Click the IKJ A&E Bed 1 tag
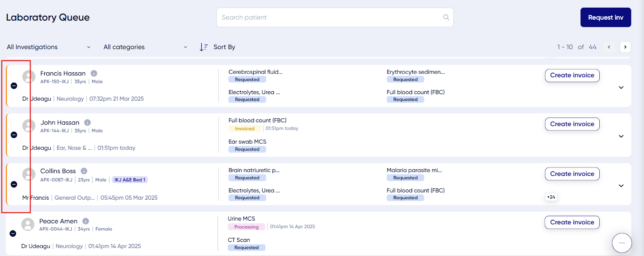This screenshot has width=644, height=256. [x=130, y=180]
